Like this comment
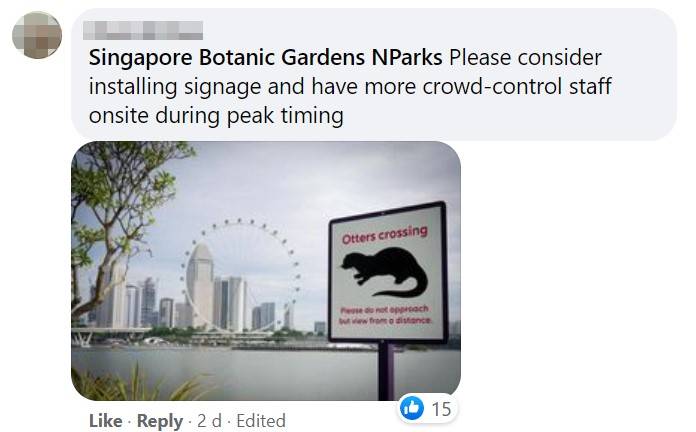Image resolution: width=696 pixels, height=432 pixels. tap(106, 421)
